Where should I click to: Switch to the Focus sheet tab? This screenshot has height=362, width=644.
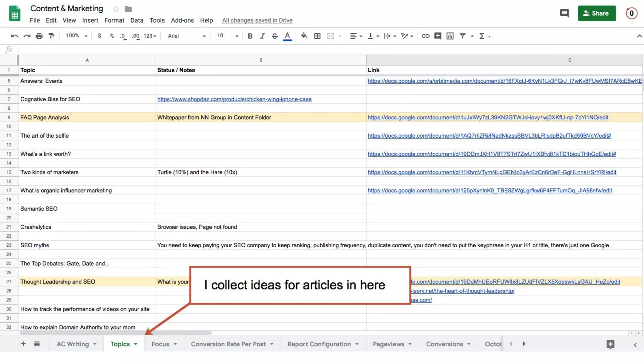(160, 344)
